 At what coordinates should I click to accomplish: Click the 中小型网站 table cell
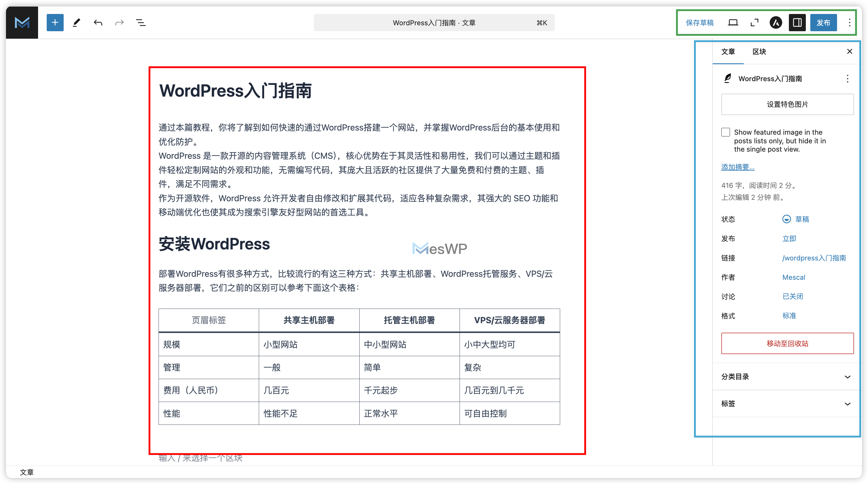pos(409,345)
